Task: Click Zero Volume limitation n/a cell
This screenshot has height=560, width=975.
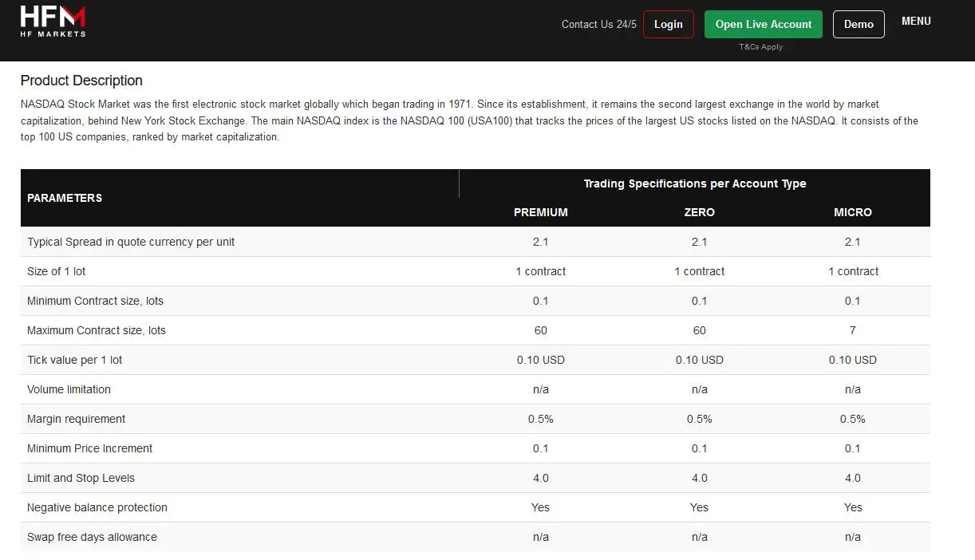Action: (700, 389)
